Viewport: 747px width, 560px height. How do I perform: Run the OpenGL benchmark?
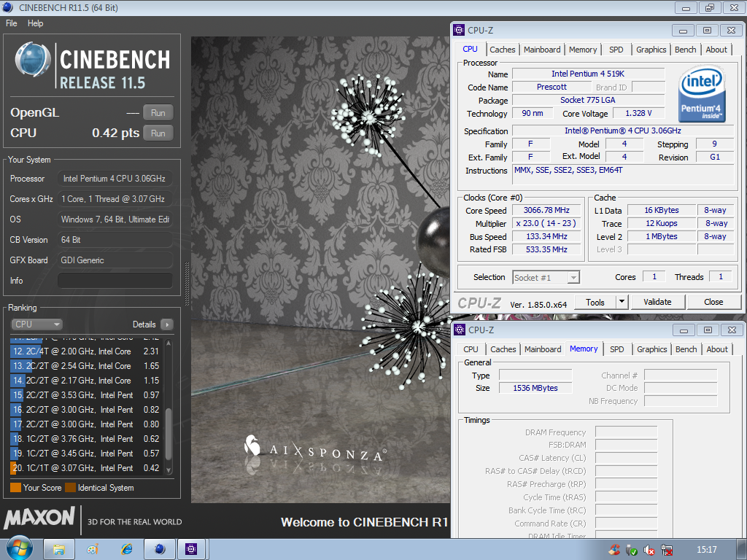click(x=158, y=113)
